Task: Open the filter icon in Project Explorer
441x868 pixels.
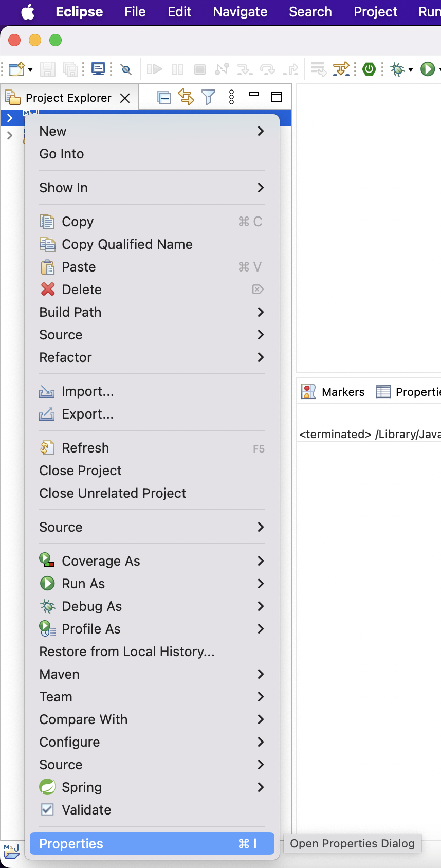Action: (208, 97)
